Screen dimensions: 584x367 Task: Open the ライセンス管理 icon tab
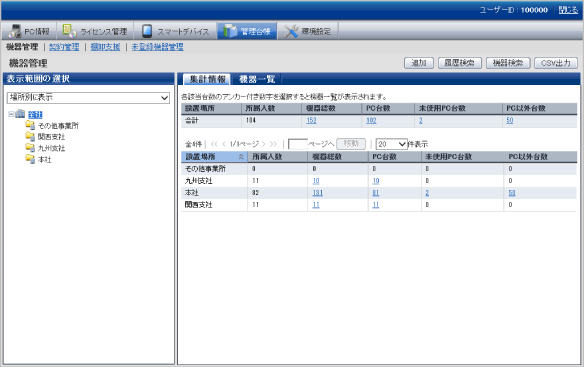point(69,31)
